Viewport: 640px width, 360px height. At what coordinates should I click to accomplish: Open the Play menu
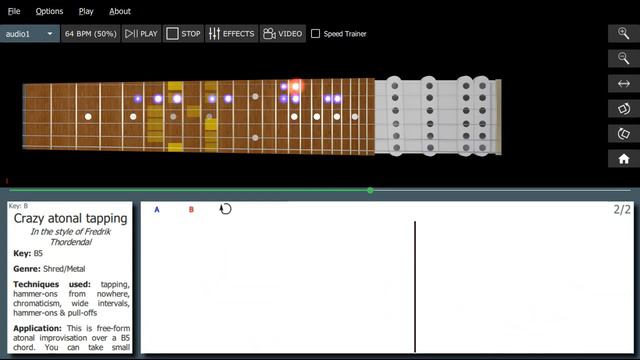click(86, 11)
